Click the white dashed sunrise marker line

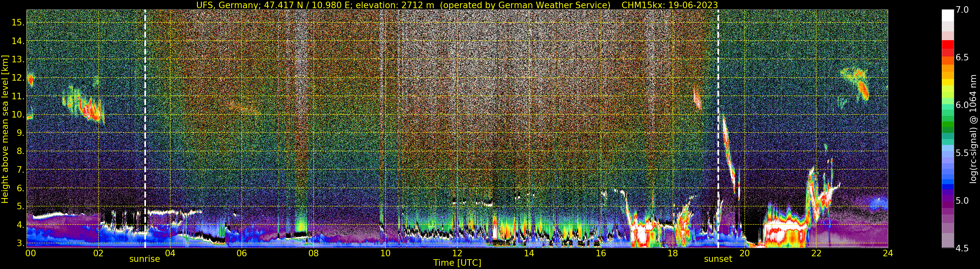(x=145, y=129)
